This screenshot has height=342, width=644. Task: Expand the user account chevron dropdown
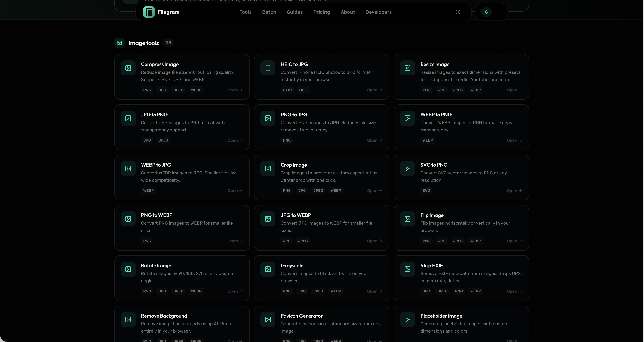click(x=497, y=12)
